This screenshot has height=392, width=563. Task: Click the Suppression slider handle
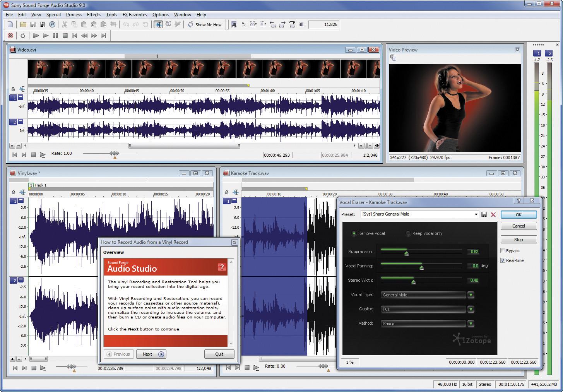407,253
